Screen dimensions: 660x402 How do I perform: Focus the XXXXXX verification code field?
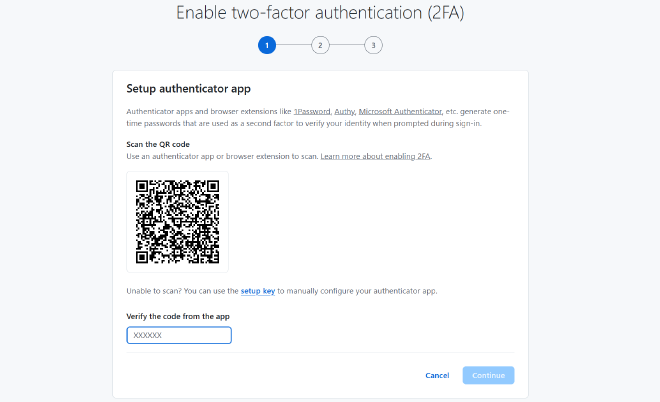179,335
